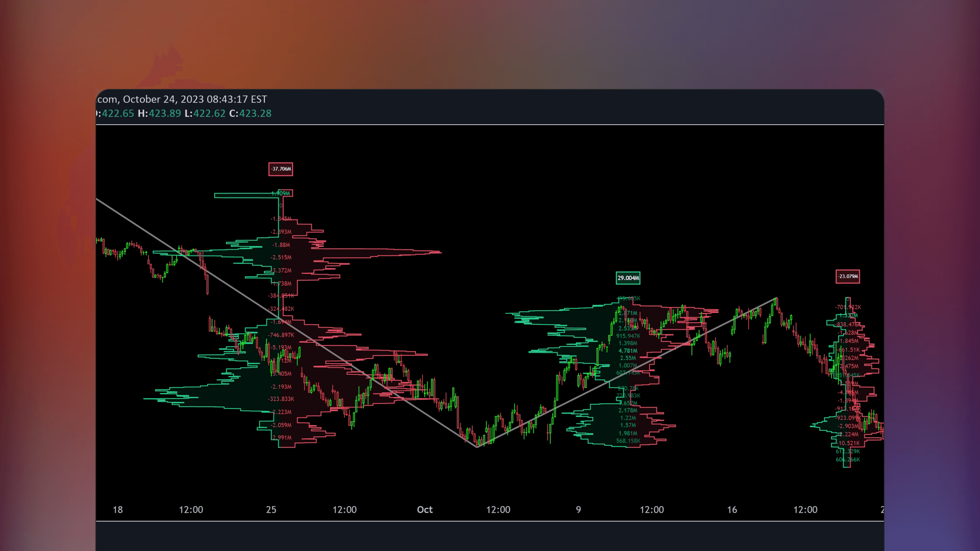Click the 915.947K green profile value
980x551 pixels.
628,336
